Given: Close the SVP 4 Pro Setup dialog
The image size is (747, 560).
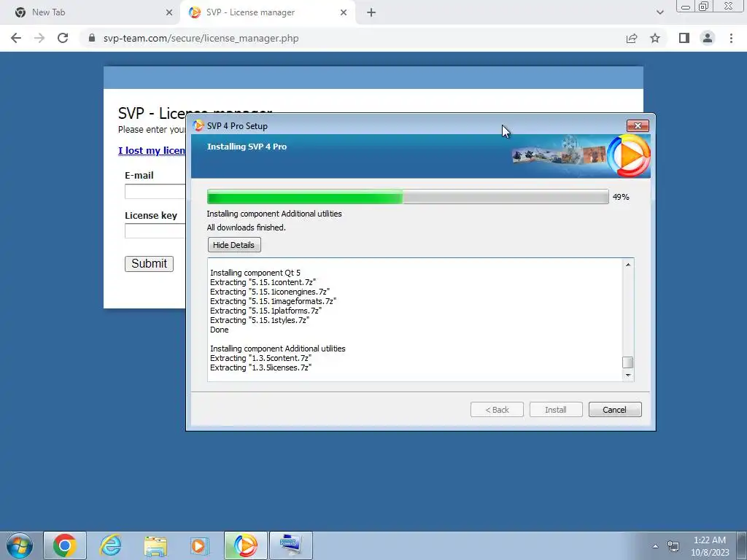Looking at the screenshot, I should pyautogui.click(x=638, y=125).
